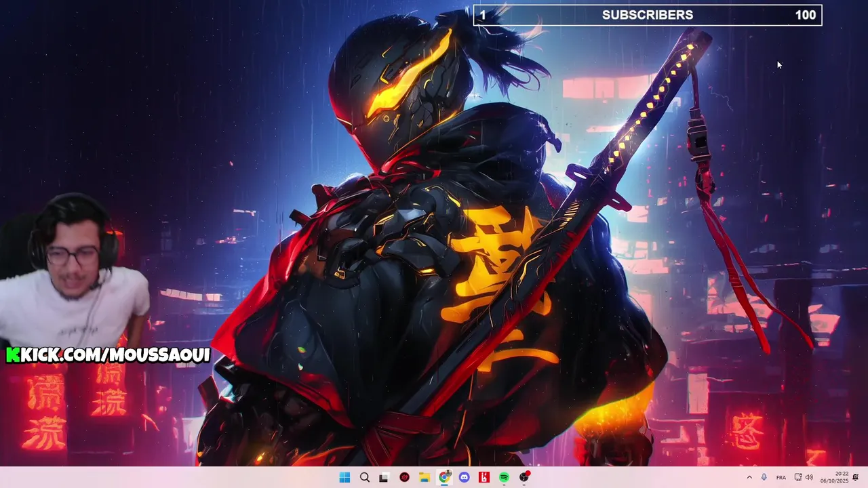Open red square app icon in taskbar

pyautogui.click(x=484, y=477)
